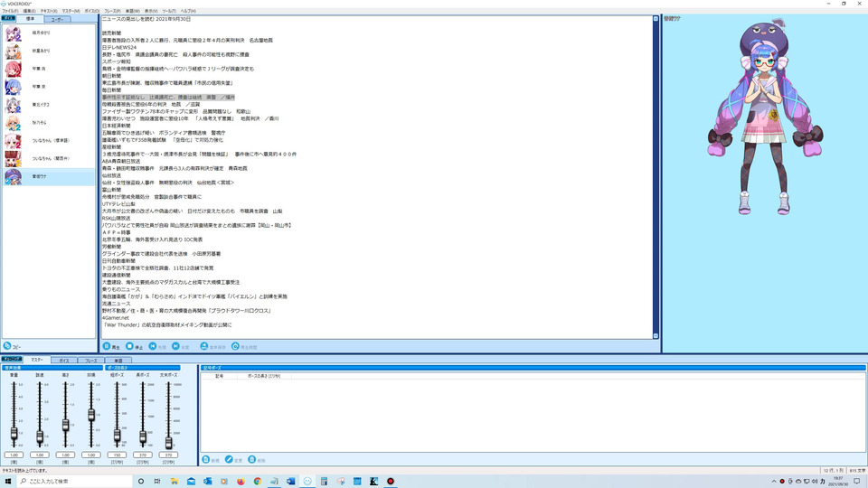This screenshot has height=488, width=868.
Task: Select 桜乃そら voice preset avatar
Action: tap(14, 123)
